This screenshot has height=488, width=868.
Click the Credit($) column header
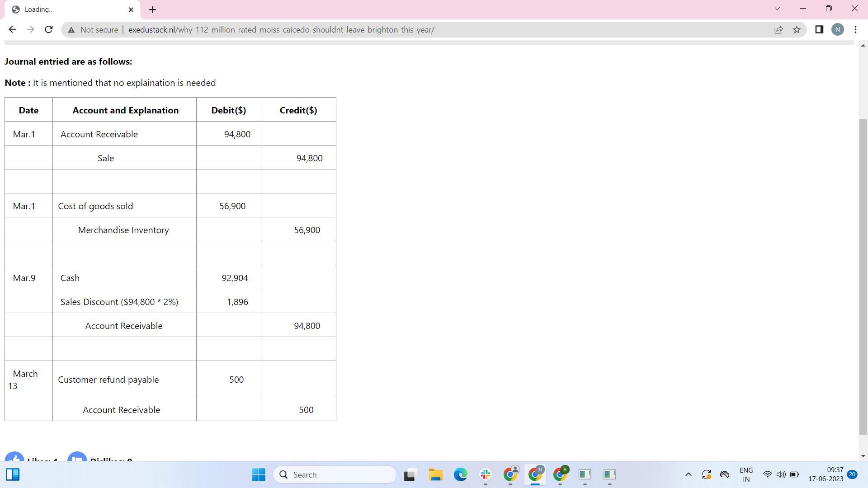pyautogui.click(x=298, y=110)
